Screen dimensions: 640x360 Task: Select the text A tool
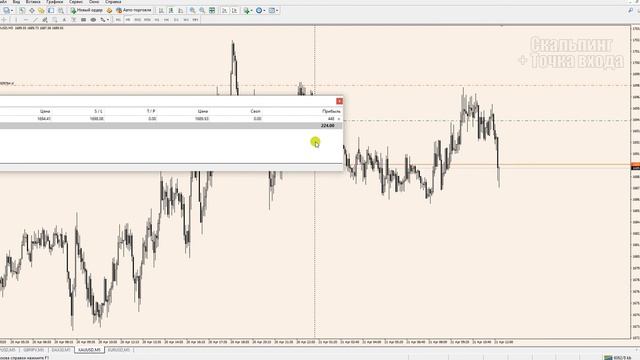click(64, 20)
